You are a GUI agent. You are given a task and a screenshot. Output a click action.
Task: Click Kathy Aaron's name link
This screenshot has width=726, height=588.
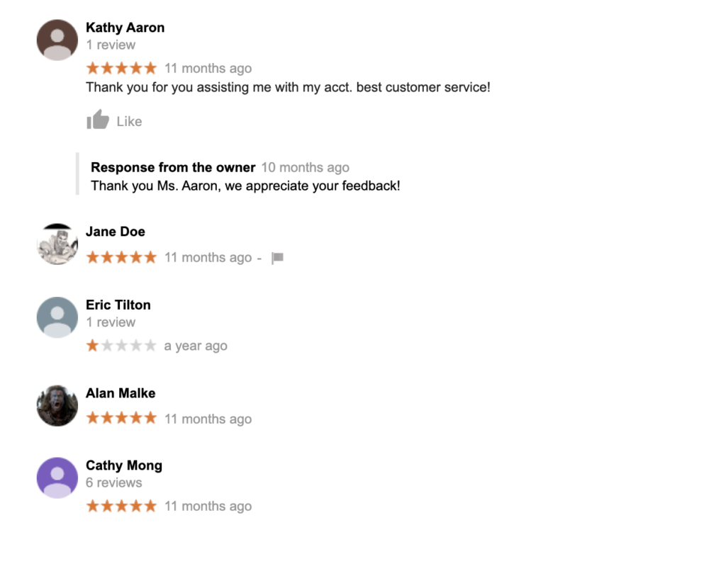click(x=125, y=28)
